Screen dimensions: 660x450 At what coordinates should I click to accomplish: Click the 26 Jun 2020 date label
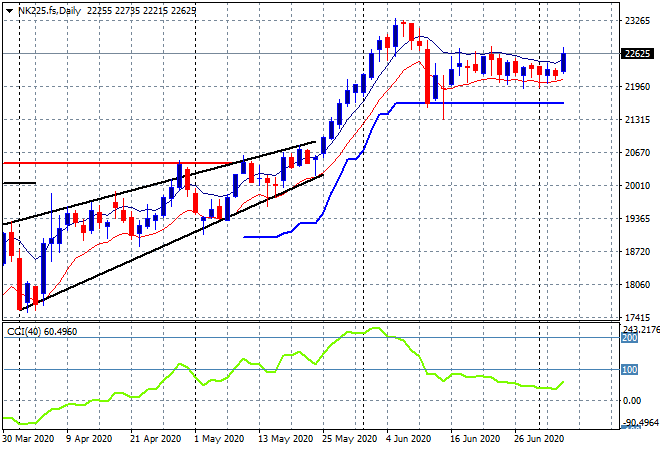pyautogui.click(x=539, y=439)
